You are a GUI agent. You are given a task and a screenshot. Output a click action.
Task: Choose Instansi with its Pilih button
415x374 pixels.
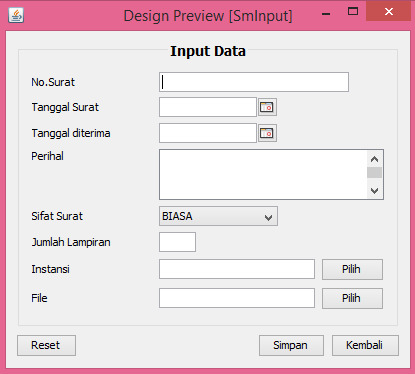point(352,269)
